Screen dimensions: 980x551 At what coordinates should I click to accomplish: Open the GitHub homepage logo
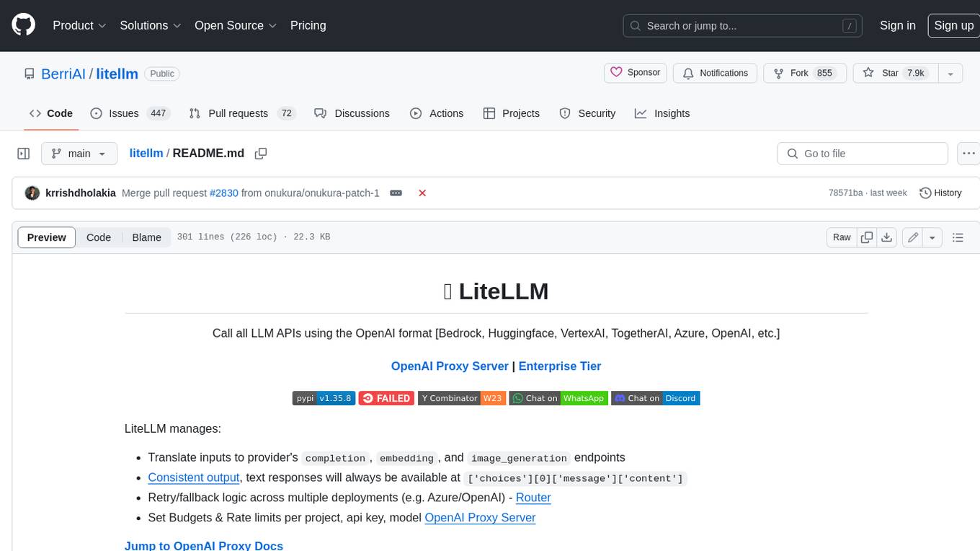tap(24, 25)
